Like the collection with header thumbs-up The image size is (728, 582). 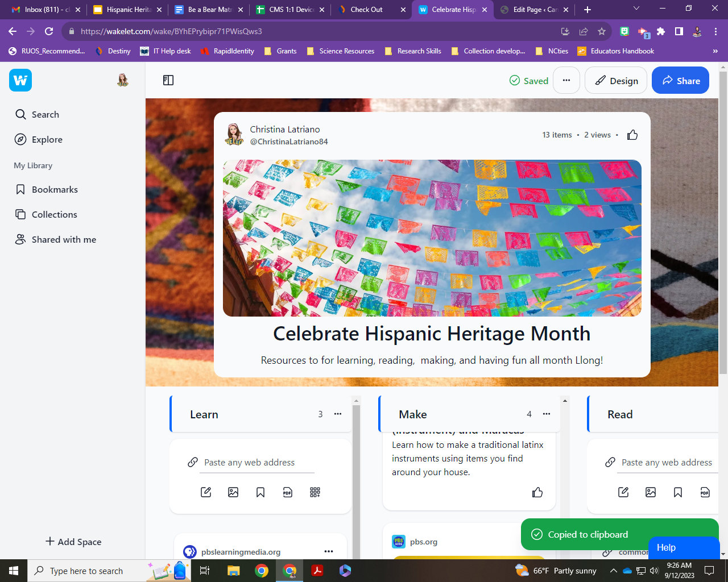tap(632, 135)
